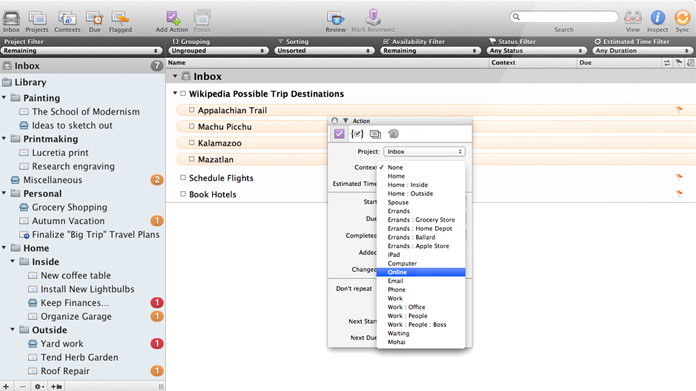Choose Email from the context menu
The image size is (696, 391).
click(x=421, y=281)
